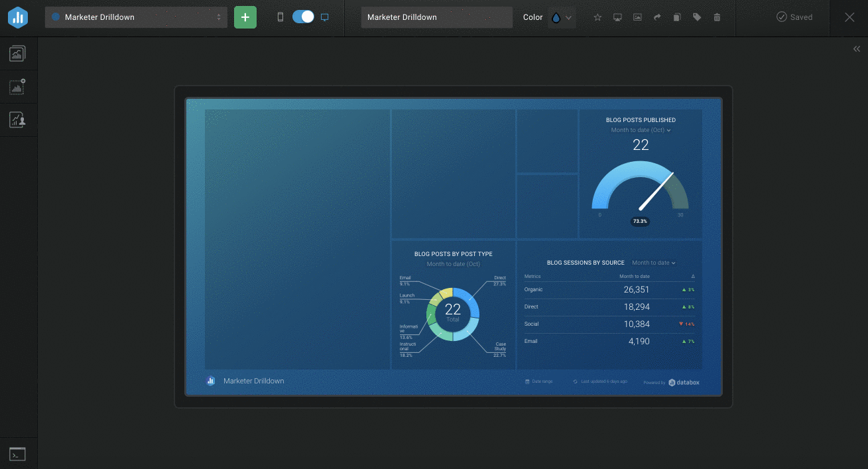The width and height of the screenshot is (868, 469).
Task: Select the mobile phone view icon
Action: [x=280, y=17]
